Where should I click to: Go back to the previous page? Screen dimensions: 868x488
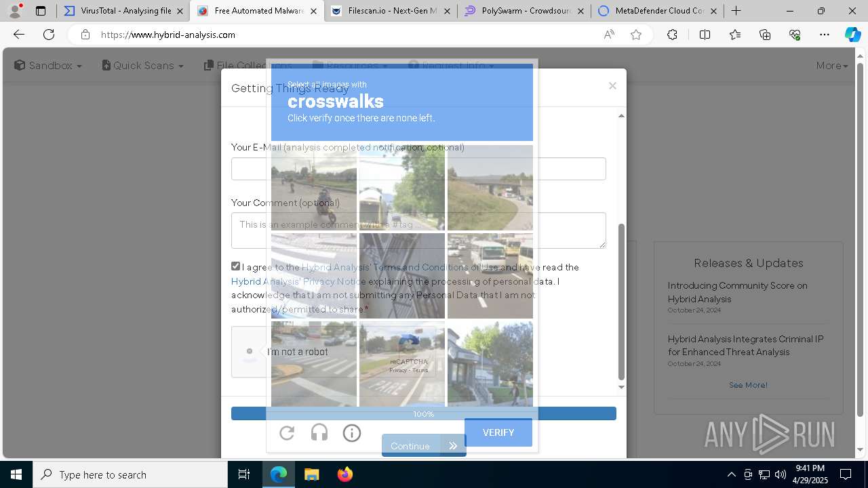(x=19, y=35)
